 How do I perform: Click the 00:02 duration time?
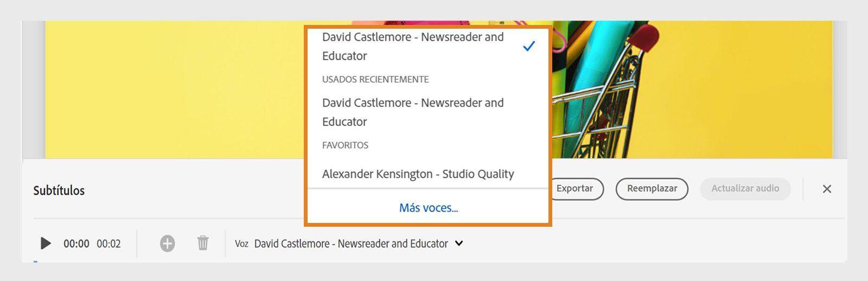pyautogui.click(x=108, y=244)
